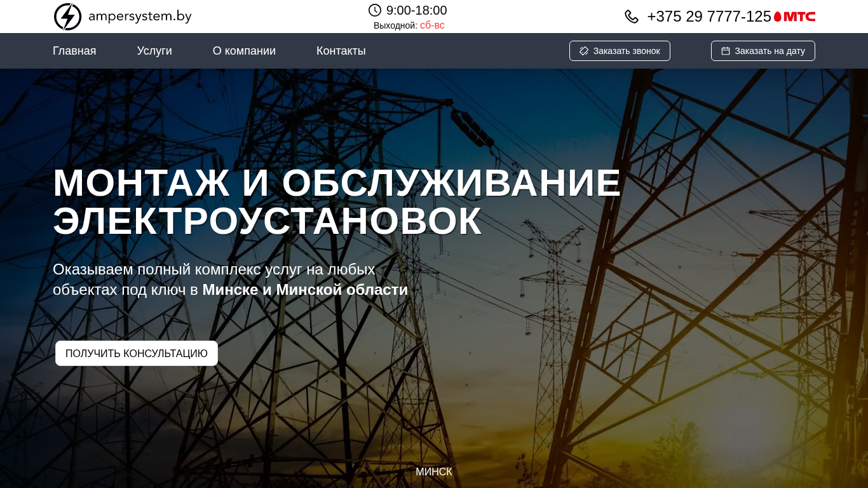The image size is (868, 488).
Task: Click the МОНТАЖ И ОБСЛУЖИВАНИЕ ЭЛЕКТРОУСТАНОВОК heading
Action: coord(337,202)
